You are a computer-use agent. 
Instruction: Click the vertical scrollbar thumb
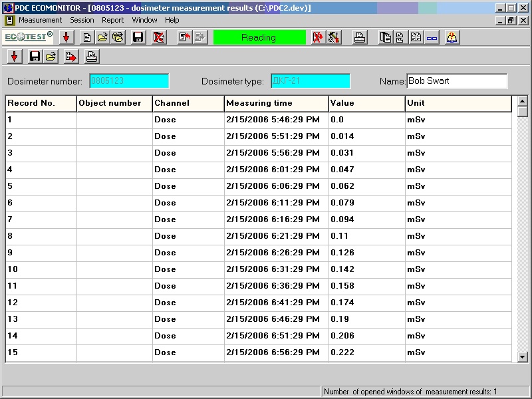pyautogui.click(x=523, y=111)
